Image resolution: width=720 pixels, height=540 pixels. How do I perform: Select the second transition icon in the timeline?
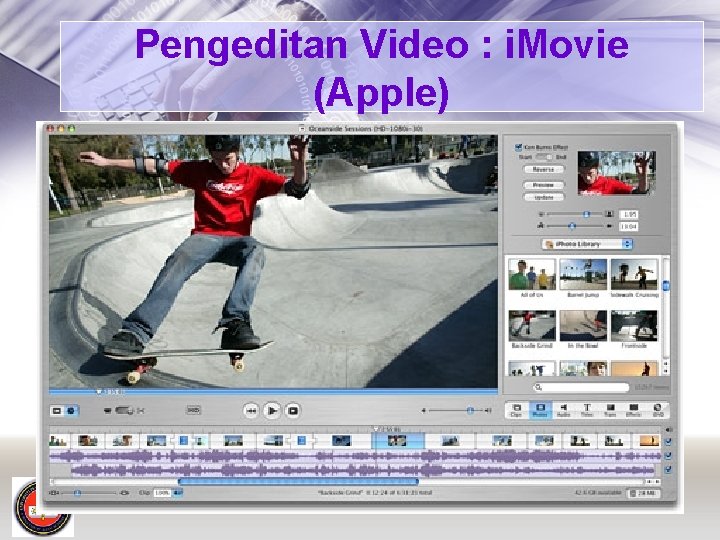coord(302,441)
